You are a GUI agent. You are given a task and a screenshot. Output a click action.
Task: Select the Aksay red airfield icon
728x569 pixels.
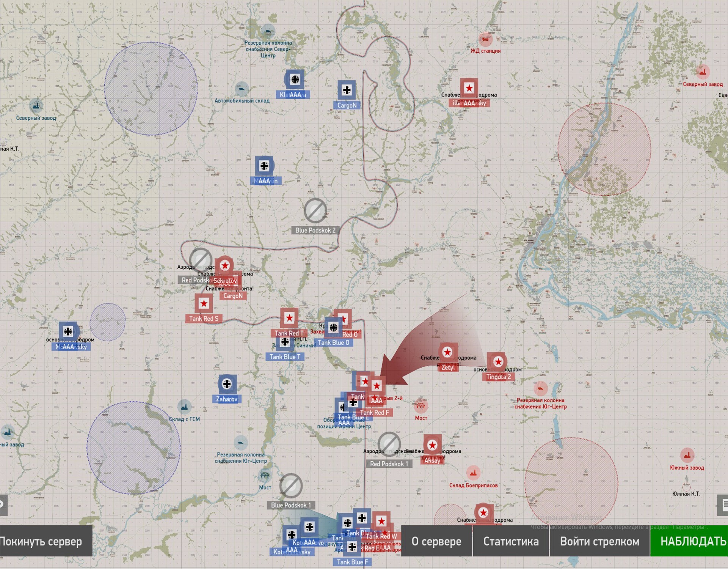[432, 445]
